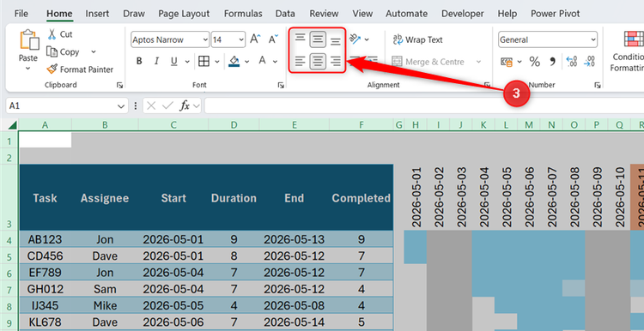Cut the selection with the scissors icon
The height and width of the screenshot is (331, 644).
(52, 34)
